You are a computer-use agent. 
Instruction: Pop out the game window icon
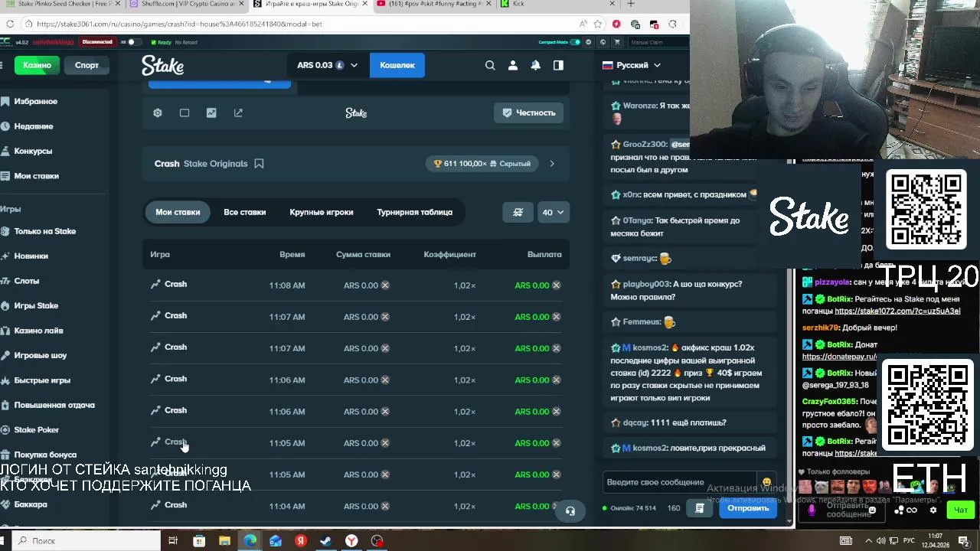point(238,112)
